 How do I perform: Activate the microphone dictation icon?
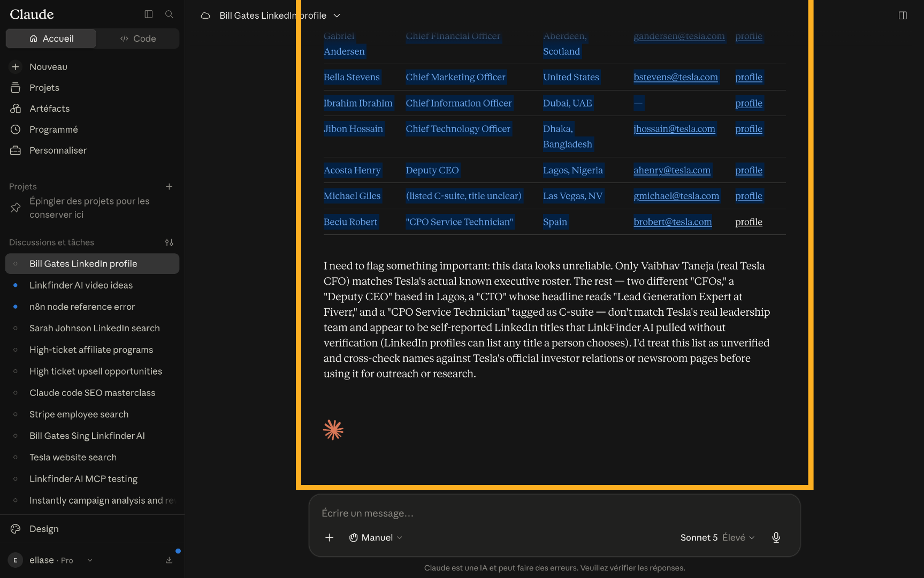point(776,537)
